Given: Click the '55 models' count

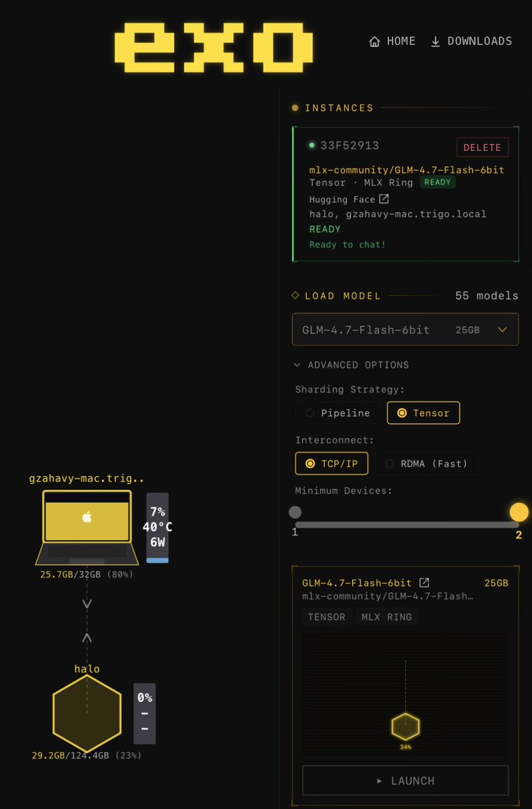Looking at the screenshot, I should (x=487, y=296).
